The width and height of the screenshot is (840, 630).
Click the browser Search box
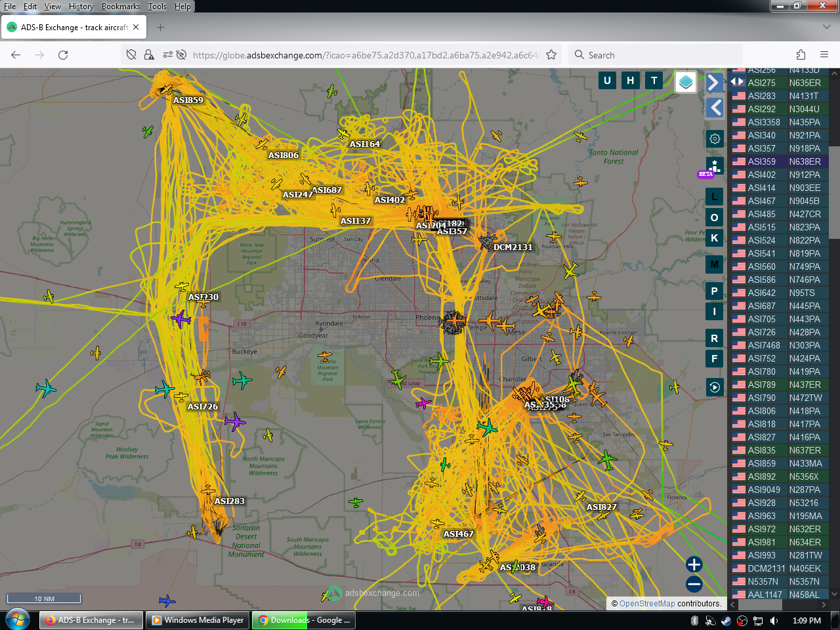click(656, 55)
